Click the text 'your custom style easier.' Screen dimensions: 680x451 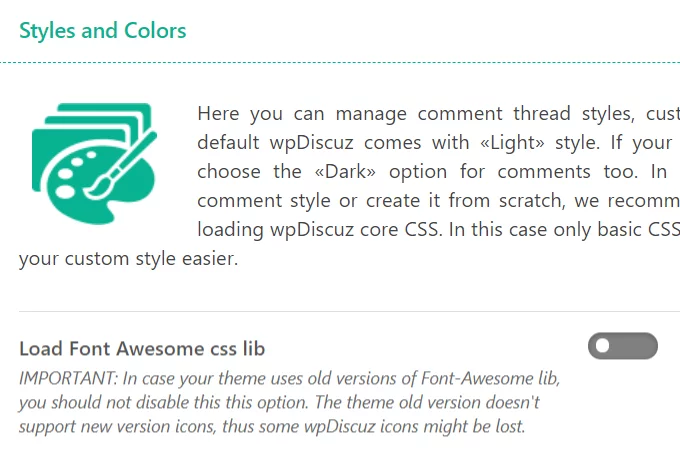pos(129,259)
